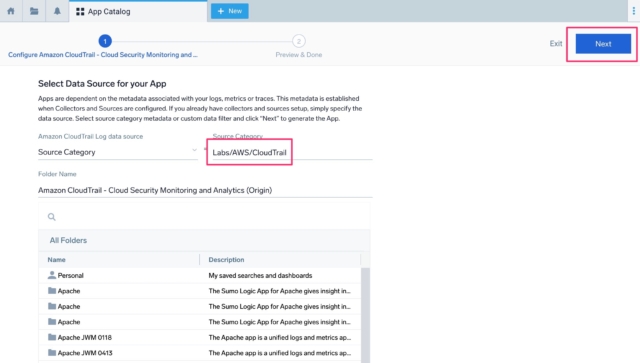Select the Apache JWM 0413 row
This screenshot has width=640, height=363.
pyautogui.click(x=200, y=353)
